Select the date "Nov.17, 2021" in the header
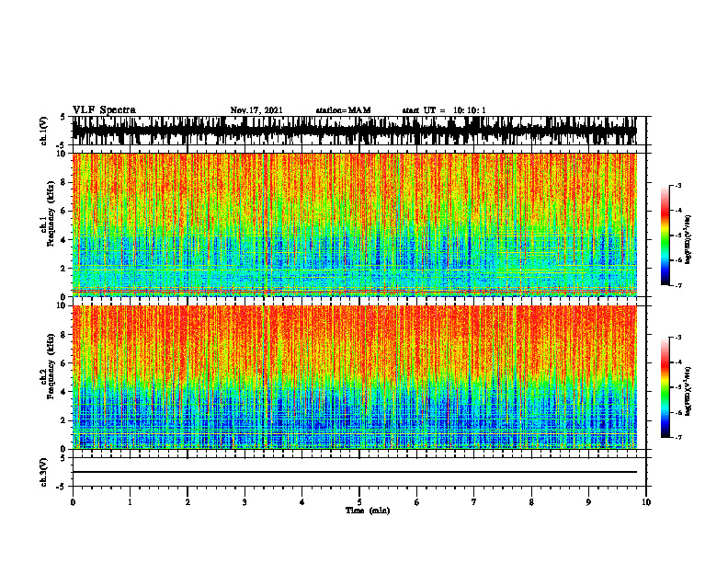 pos(256,110)
